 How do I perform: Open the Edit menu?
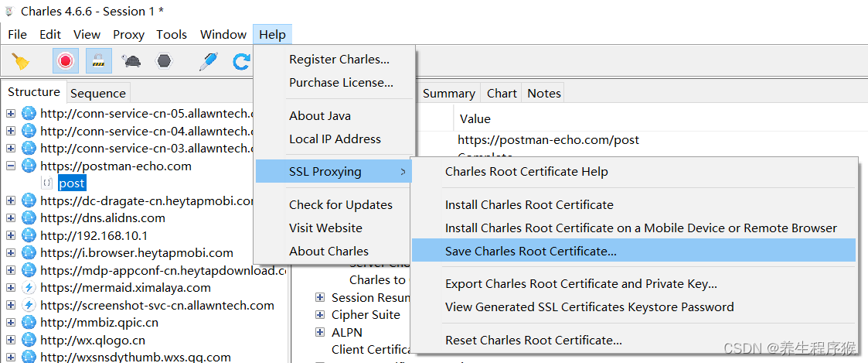click(x=49, y=34)
